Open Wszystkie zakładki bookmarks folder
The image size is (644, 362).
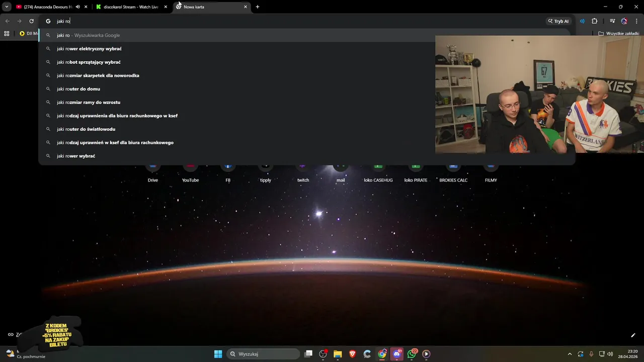click(x=619, y=34)
